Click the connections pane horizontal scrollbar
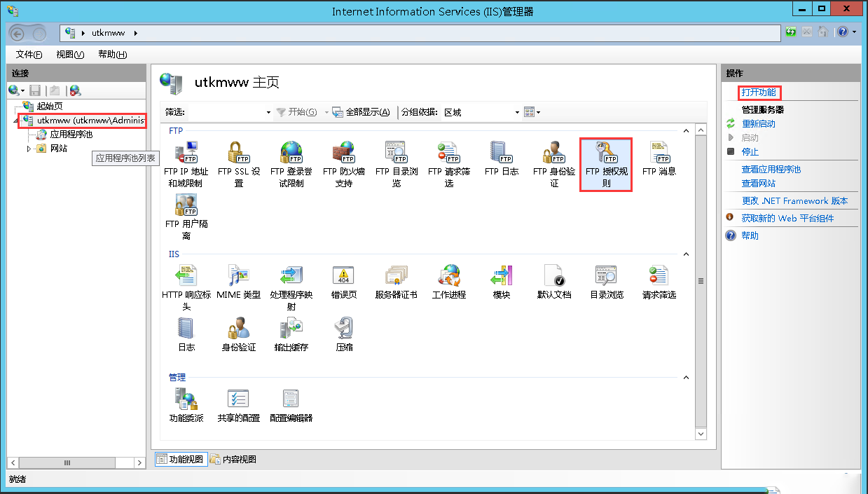 pyautogui.click(x=77, y=462)
